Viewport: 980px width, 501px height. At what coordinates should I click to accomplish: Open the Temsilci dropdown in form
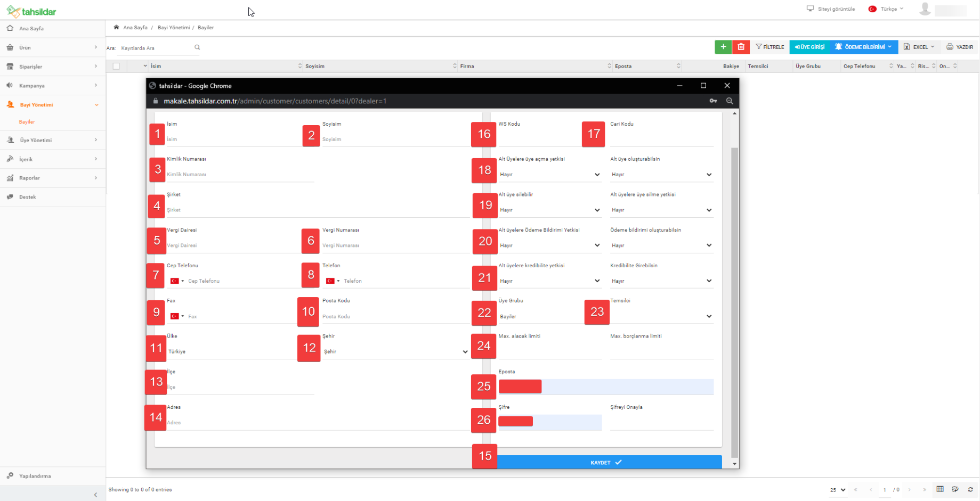661,316
